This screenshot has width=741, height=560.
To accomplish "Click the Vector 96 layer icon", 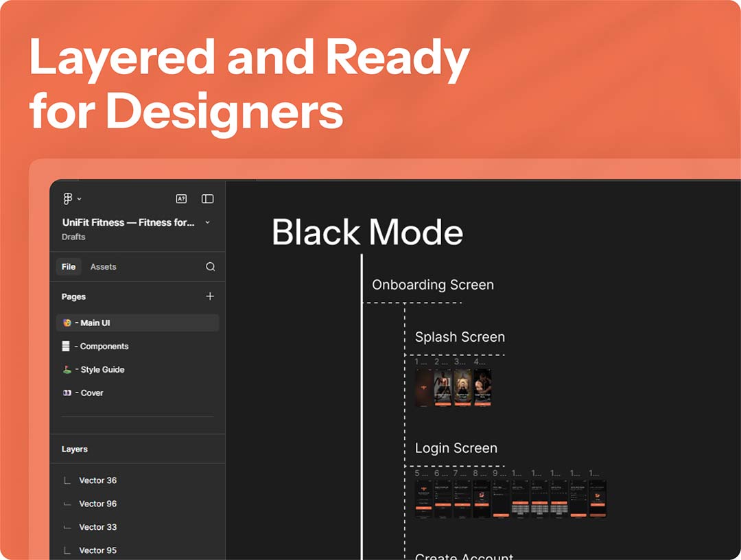I will pos(67,504).
